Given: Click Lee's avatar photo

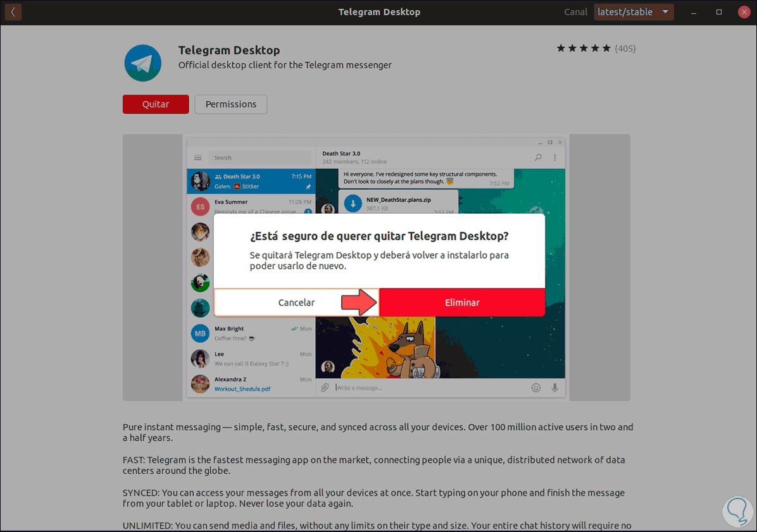Looking at the screenshot, I should (200, 359).
